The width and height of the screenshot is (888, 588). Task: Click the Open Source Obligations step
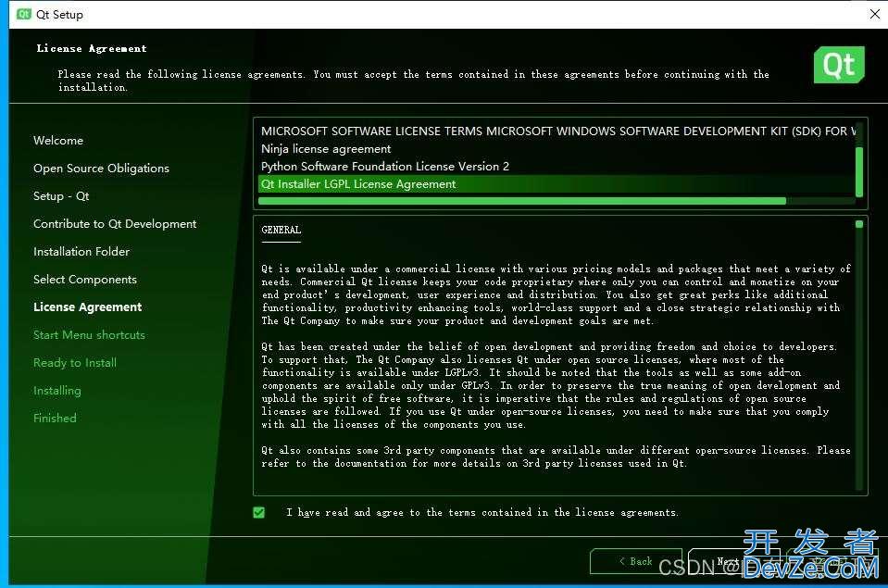pyautogui.click(x=101, y=169)
